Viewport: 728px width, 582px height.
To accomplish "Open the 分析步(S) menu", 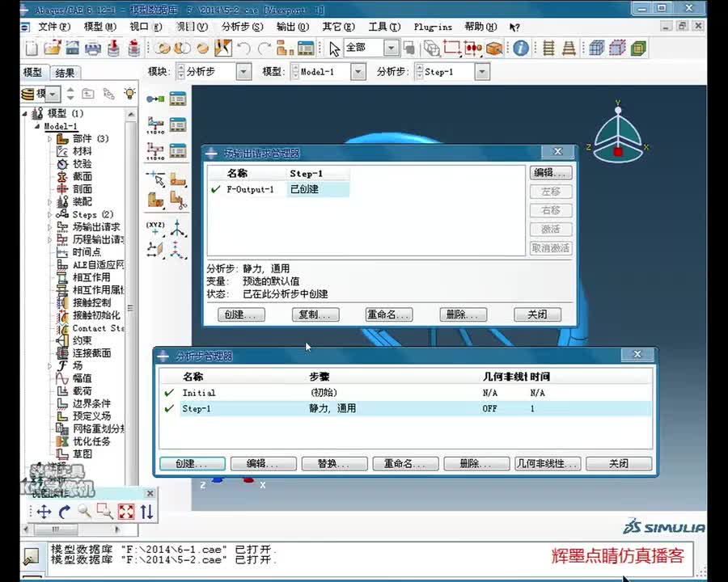I will click(243, 27).
